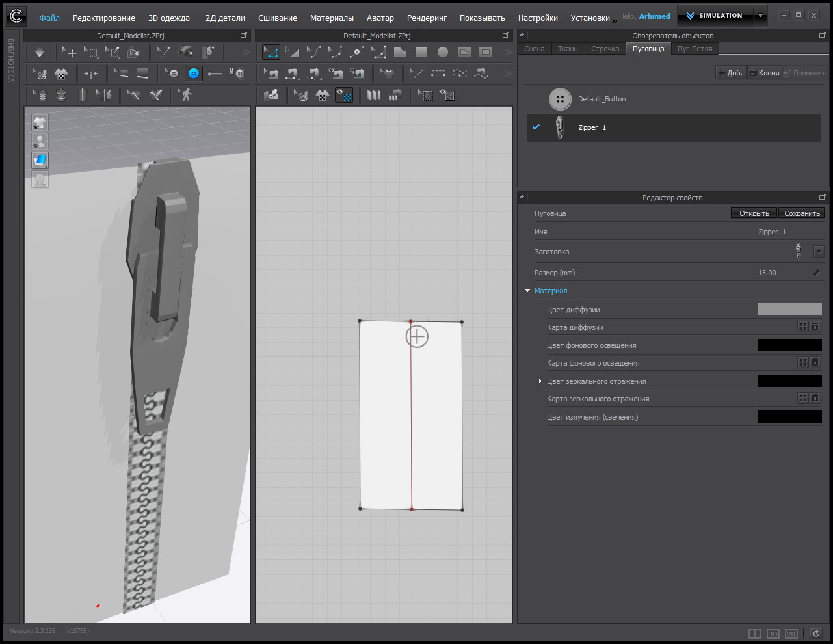Viewport: 833px width, 644px height.
Task: Switch to the Ткань tab
Action: 567,49
